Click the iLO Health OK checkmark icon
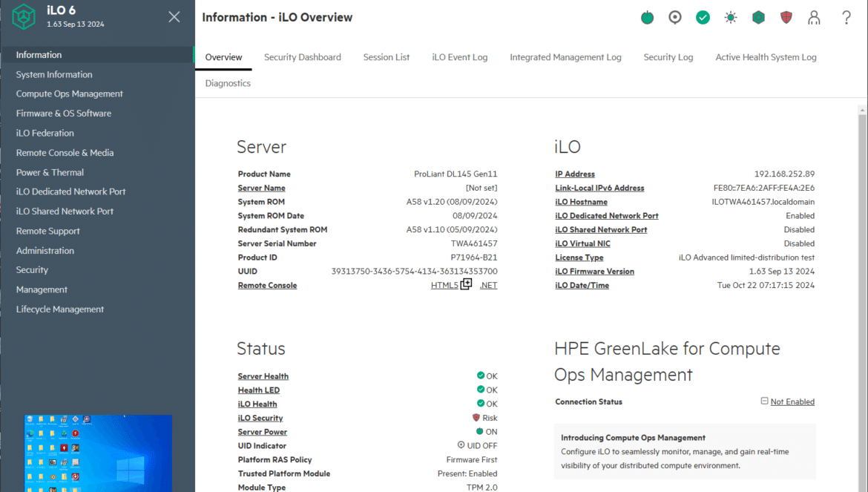The image size is (868, 492). (481, 403)
